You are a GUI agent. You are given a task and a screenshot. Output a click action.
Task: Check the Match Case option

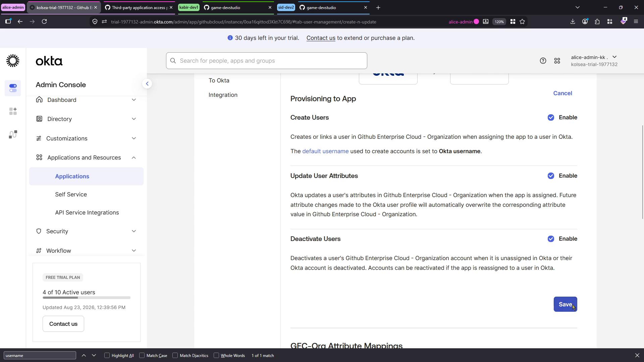142,355
